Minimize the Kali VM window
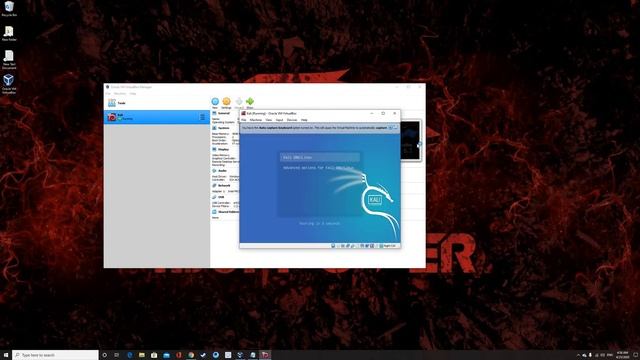 372,113
